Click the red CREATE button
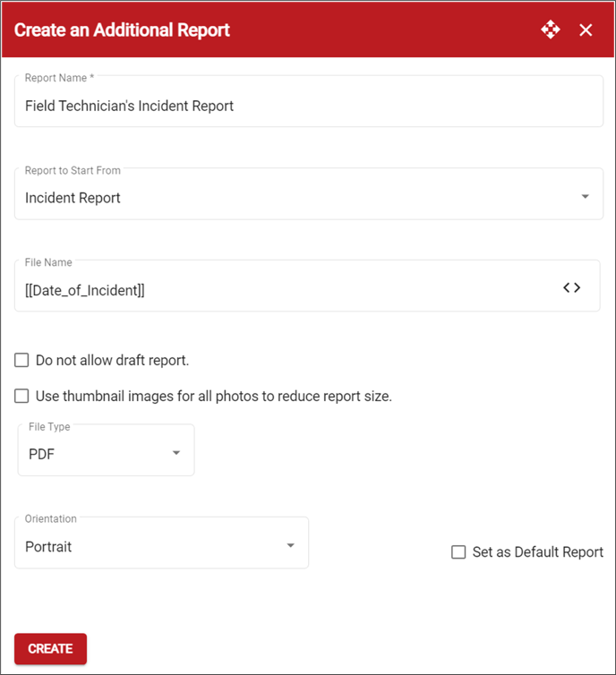Image resolution: width=616 pixels, height=675 pixels. click(x=50, y=648)
